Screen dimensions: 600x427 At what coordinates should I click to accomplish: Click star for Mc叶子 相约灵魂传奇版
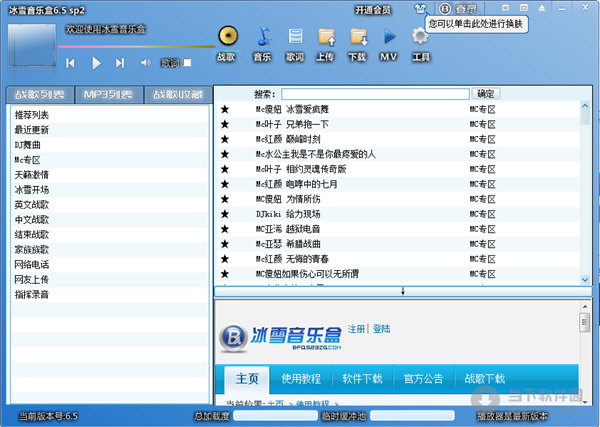point(225,169)
